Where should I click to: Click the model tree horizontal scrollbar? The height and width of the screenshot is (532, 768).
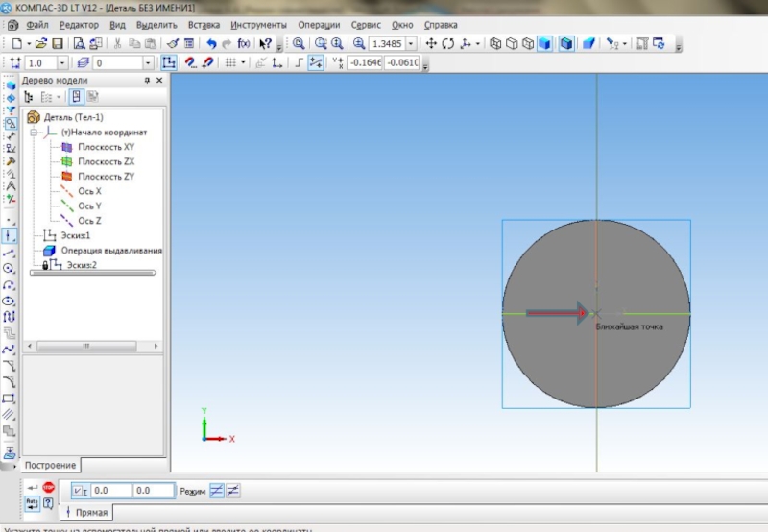93,346
